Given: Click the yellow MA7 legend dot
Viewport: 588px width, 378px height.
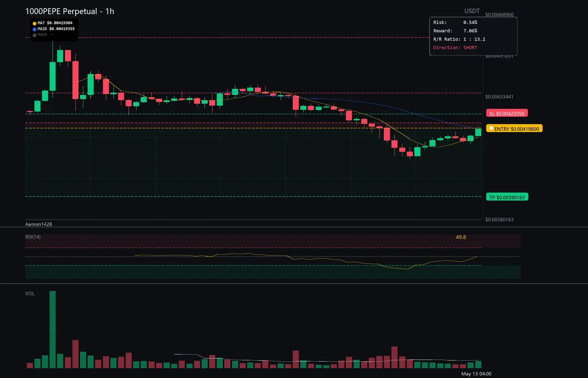Looking at the screenshot, I should (34, 24).
